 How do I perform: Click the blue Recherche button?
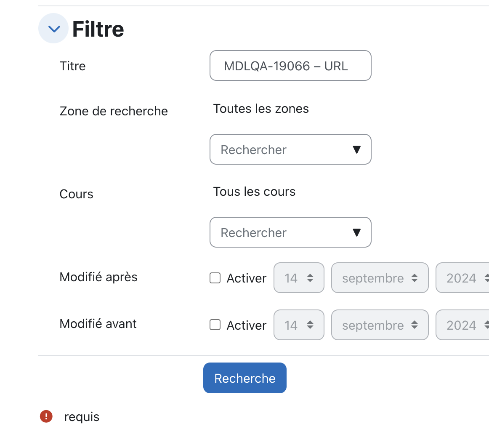click(245, 378)
